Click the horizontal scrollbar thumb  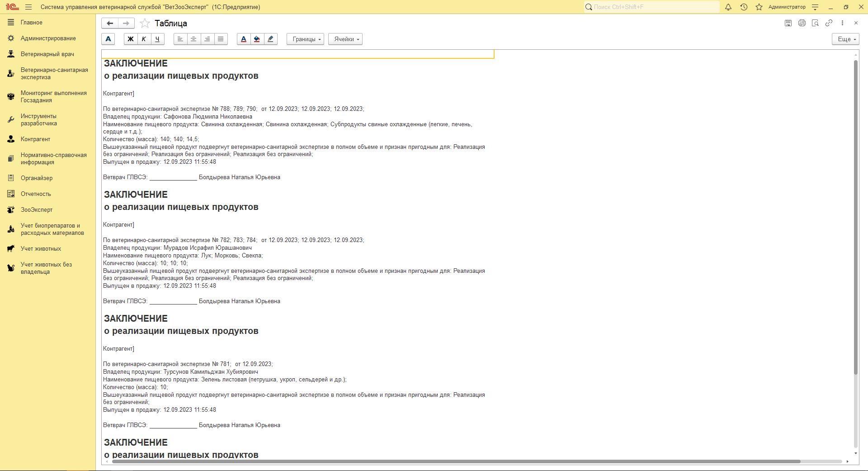(x=456, y=461)
